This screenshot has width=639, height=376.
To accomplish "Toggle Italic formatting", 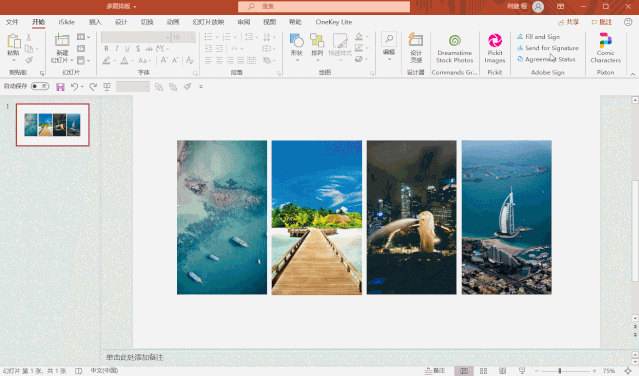I will (x=117, y=48).
